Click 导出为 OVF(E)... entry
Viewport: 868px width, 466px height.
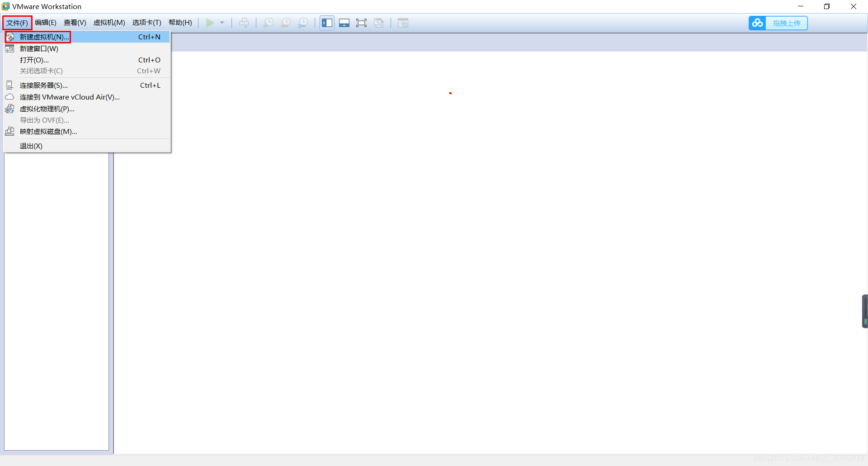click(x=87, y=120)
